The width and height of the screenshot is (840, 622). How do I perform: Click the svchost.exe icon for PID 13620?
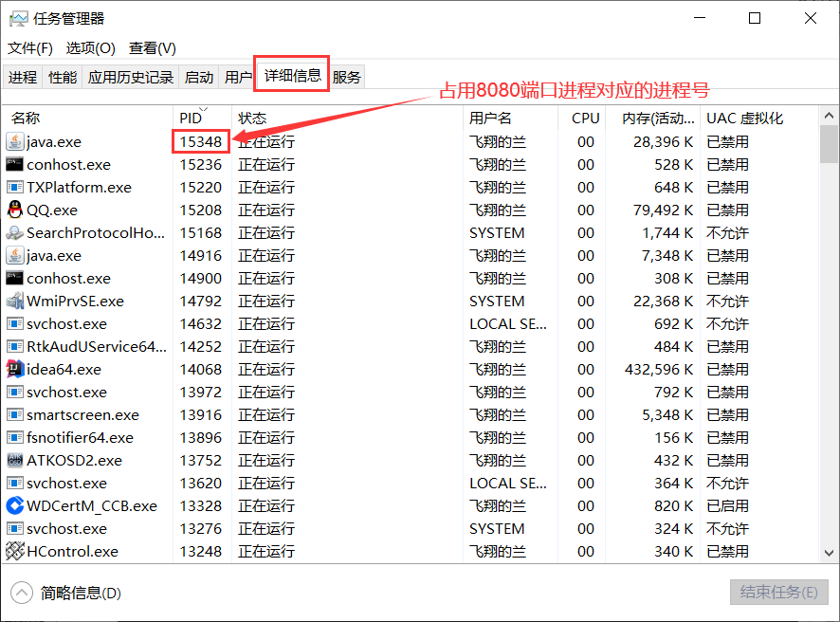(x=14, y=483)
